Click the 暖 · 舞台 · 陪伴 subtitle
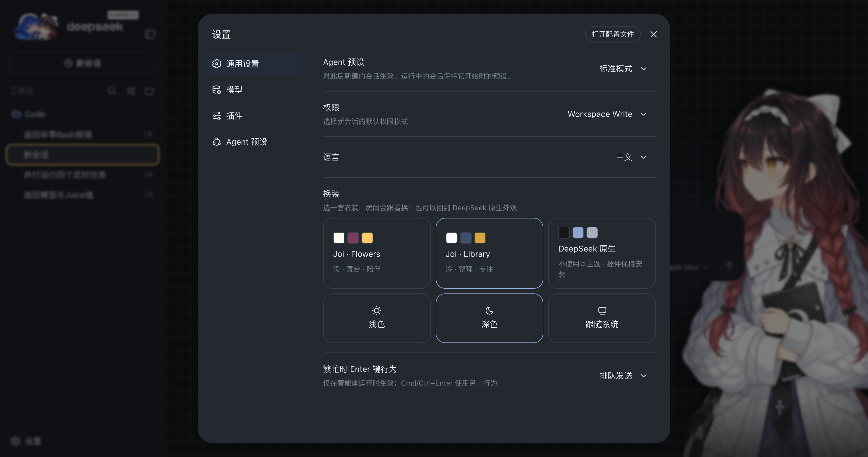This screenshot has width=868, height=457. [357, 269]
